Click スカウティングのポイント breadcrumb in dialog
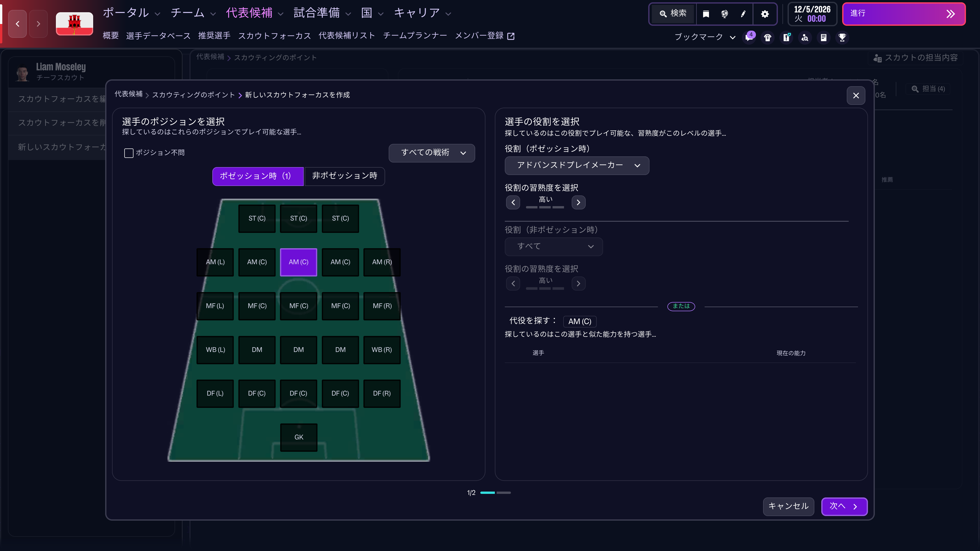This screenshot has width=980, height=551. coord(193,95)
